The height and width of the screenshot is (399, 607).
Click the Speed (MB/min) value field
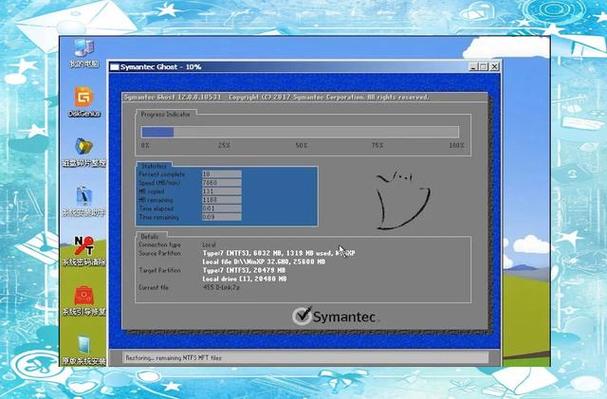222,183
